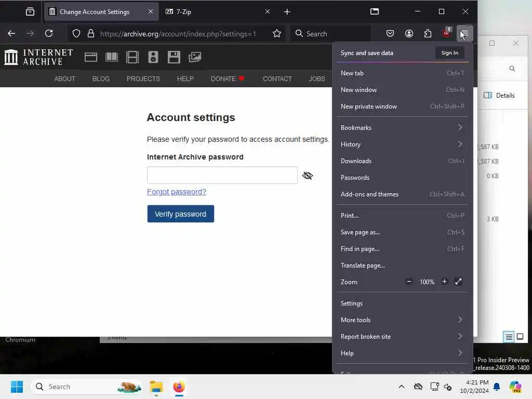Click the Internet Archive password field
The width and height of the screenshot is (532, 399).
pyautogui.click(x=222, y=175)
